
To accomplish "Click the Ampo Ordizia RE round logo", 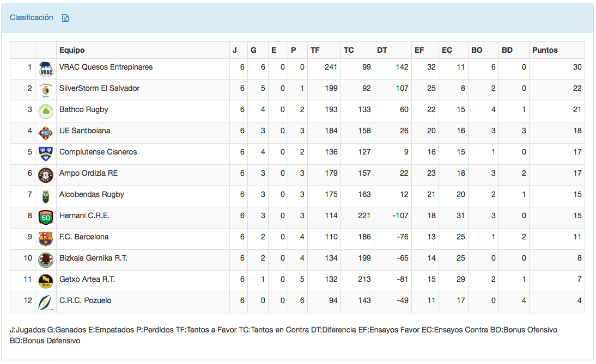I will point(46,176).
